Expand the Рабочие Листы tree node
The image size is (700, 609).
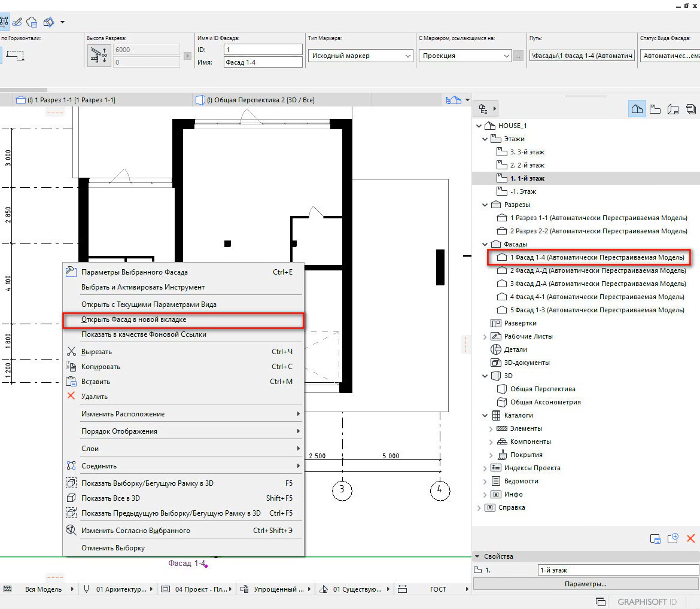coord(485,336)
